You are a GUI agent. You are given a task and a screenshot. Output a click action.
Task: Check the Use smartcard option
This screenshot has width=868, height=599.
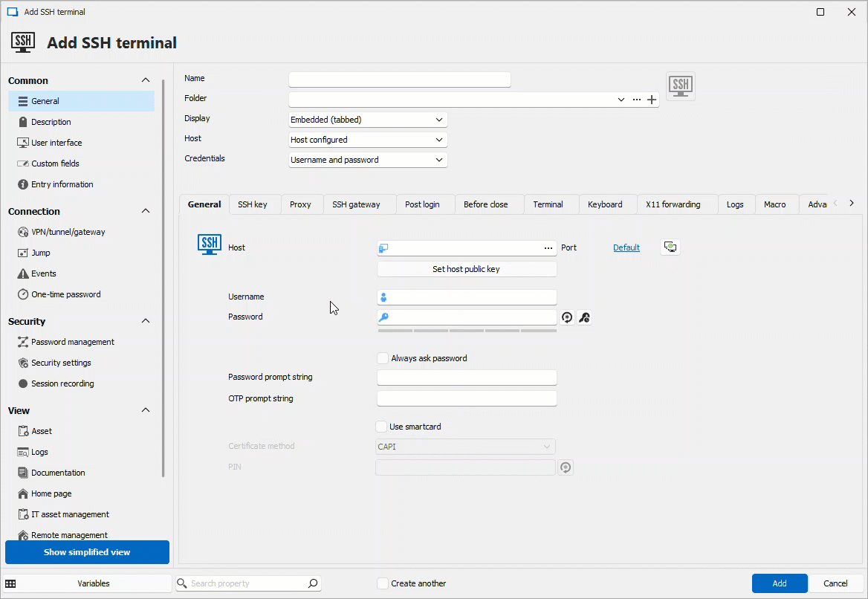(x=381, y=427)
